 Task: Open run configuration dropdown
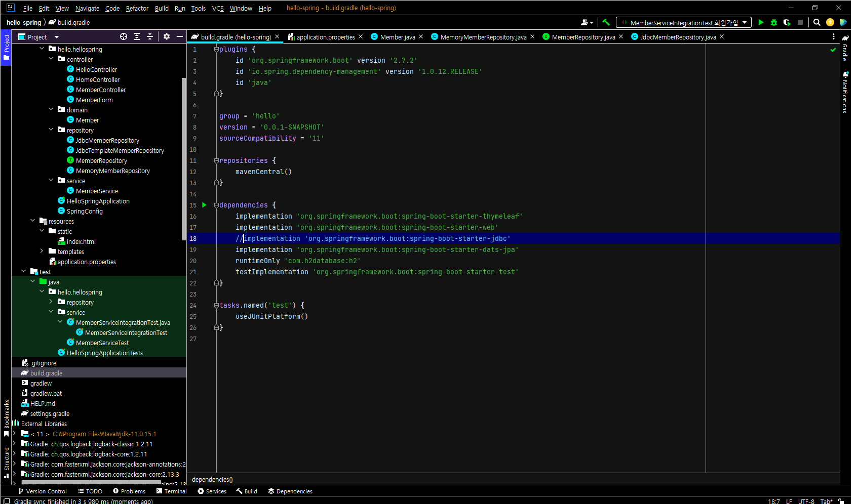click(x=684, y=23)
